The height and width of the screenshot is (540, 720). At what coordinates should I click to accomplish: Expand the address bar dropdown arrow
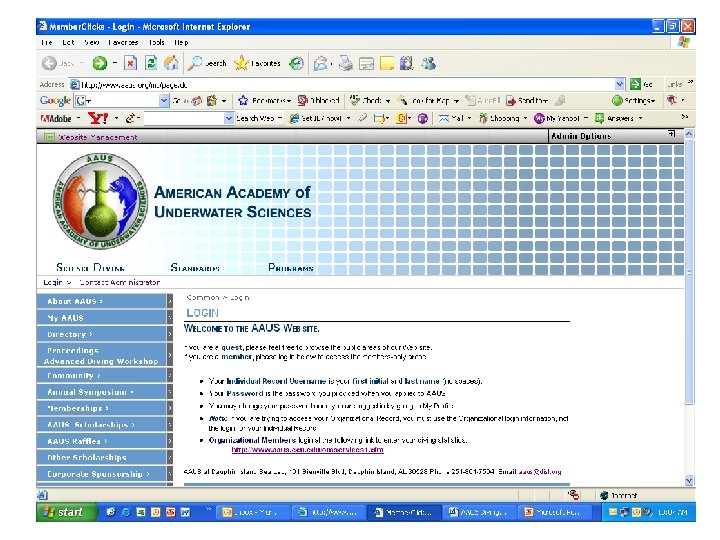619,84
